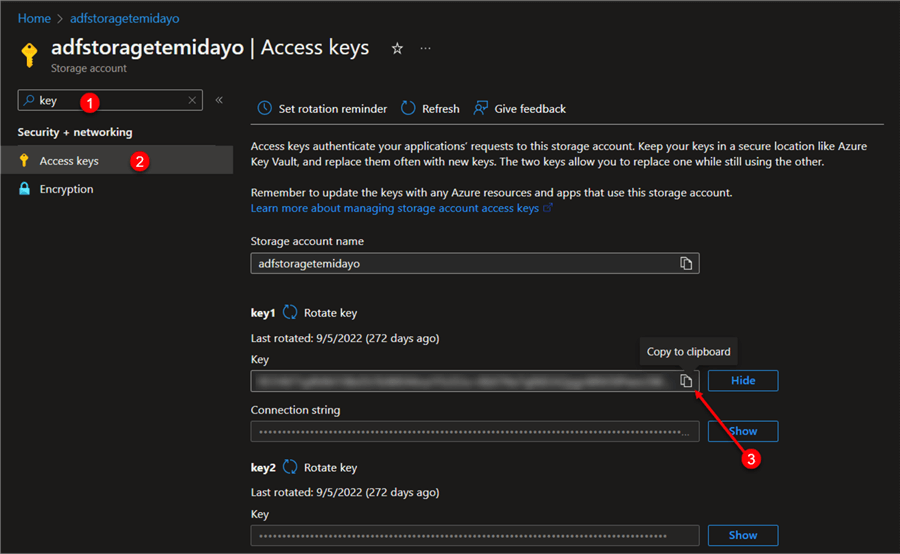
Task: Click the rotate icon for key2
Action: click(x=290, y=467)
